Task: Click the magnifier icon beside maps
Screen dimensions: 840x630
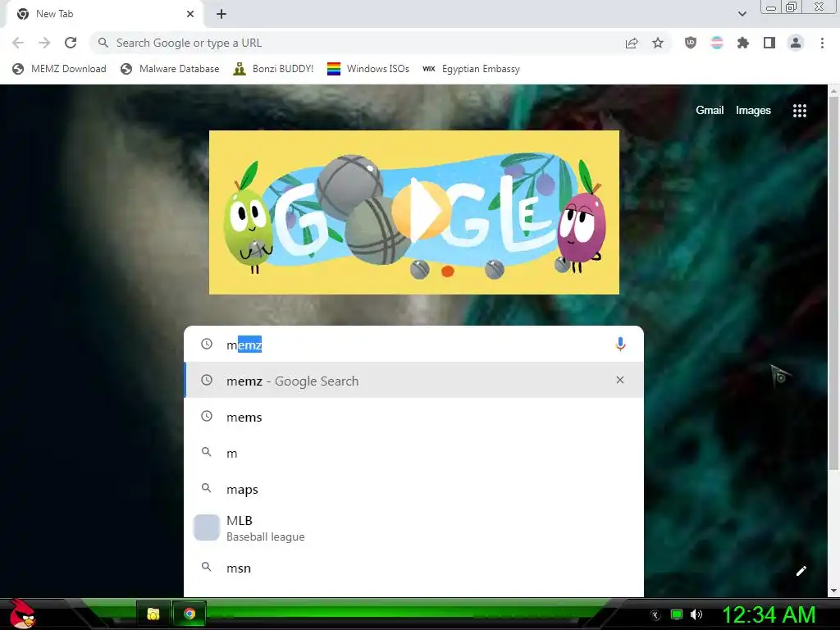Action: [206, 488]
